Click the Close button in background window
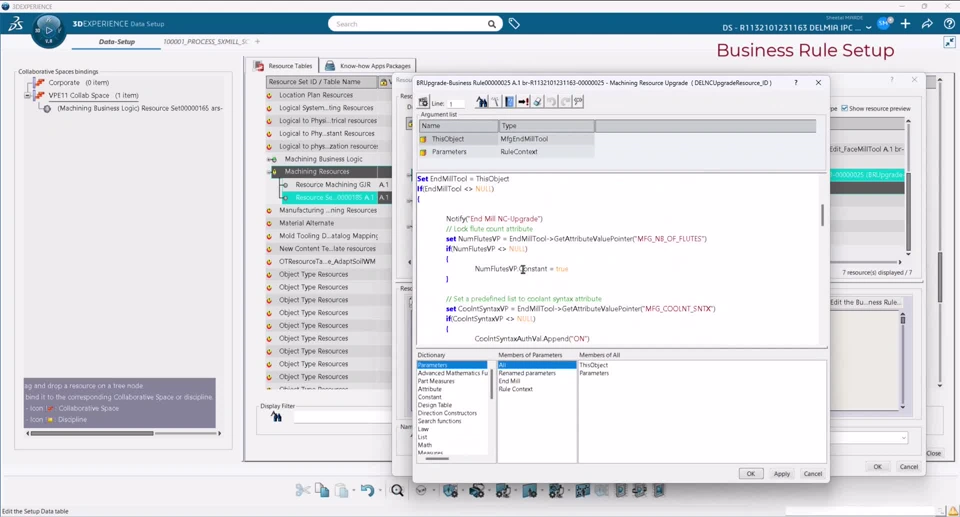This screenshot has height=517, width=960. (934, 453)
